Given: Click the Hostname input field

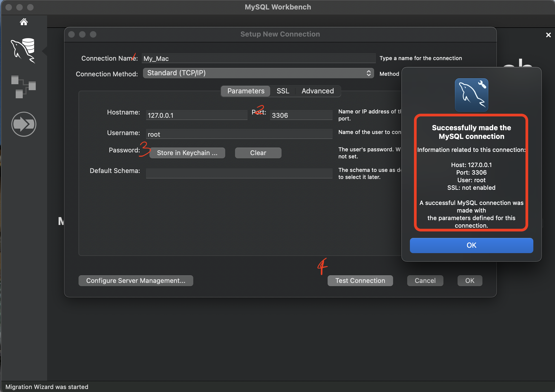Looking at the screenshot, I should click(x=197, y=115).
